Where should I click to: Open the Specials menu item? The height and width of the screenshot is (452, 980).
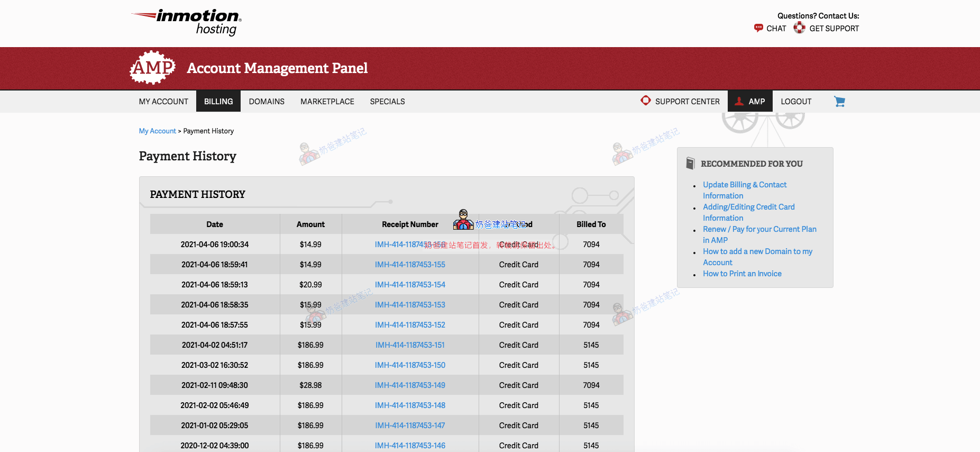click(x=387, y=102)
